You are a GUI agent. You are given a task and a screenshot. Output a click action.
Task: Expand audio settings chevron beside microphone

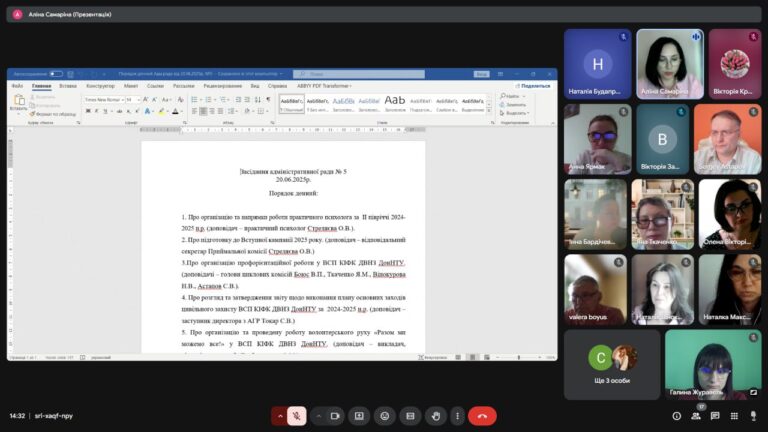pyautogui.click(x=280, y=416)
